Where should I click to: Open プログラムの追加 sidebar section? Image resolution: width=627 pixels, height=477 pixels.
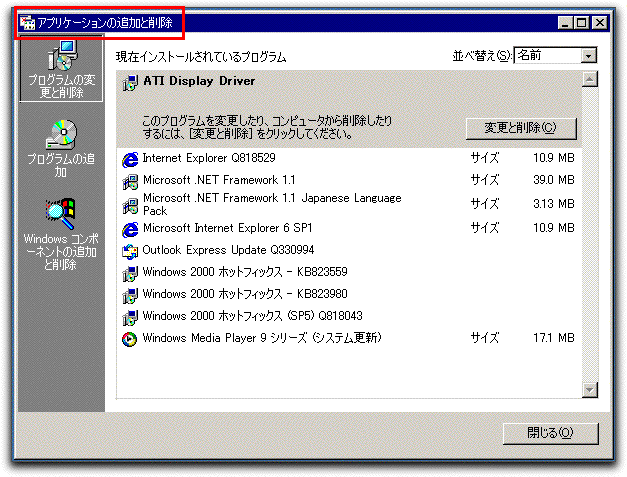click(x=61, y=148)
